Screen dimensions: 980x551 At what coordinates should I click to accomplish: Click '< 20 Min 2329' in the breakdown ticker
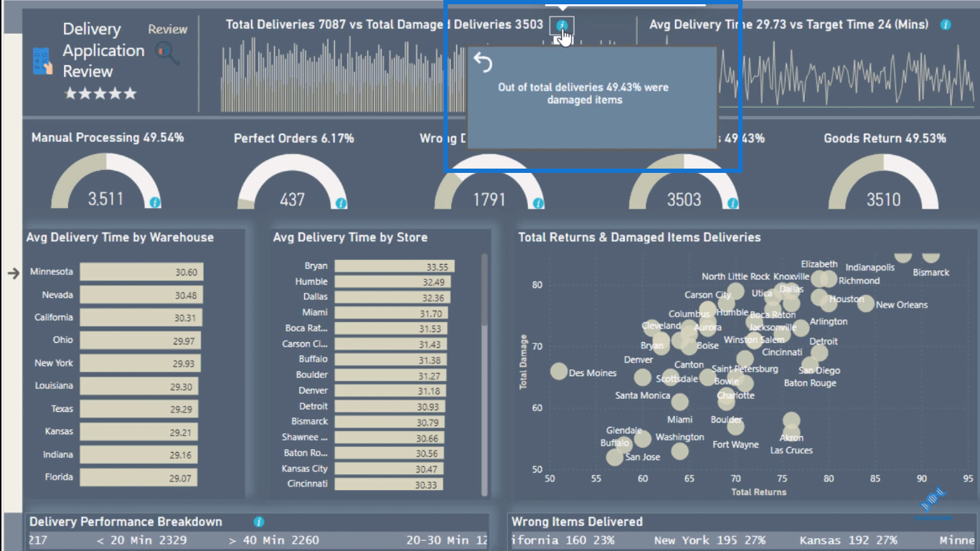point(142,540)
